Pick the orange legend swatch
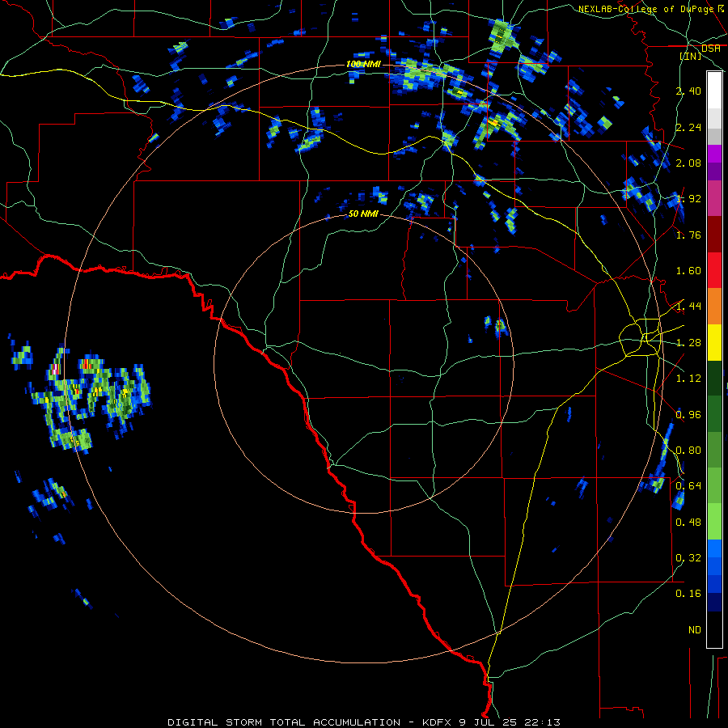The image size is (728, 728). coord(714,307)
